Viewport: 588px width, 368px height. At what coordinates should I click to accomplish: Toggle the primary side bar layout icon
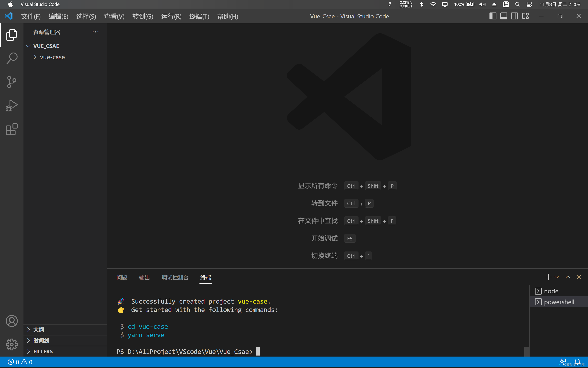[492, 16]
